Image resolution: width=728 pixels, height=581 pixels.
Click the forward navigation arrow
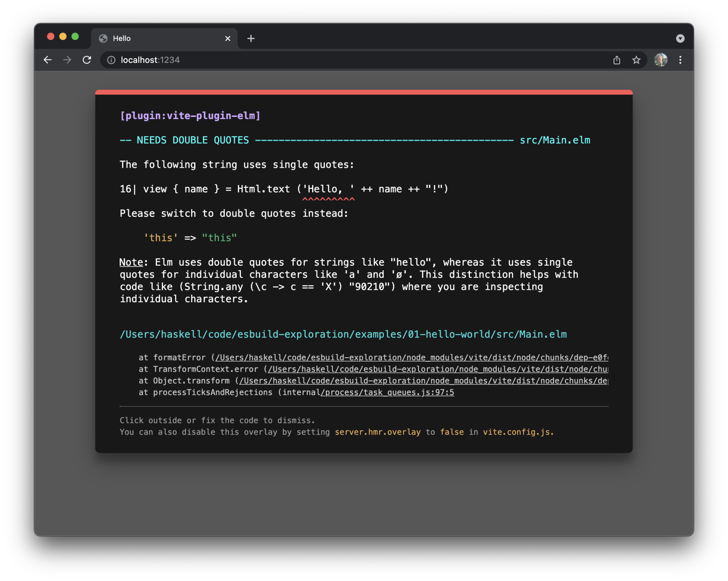pos(67,60)
